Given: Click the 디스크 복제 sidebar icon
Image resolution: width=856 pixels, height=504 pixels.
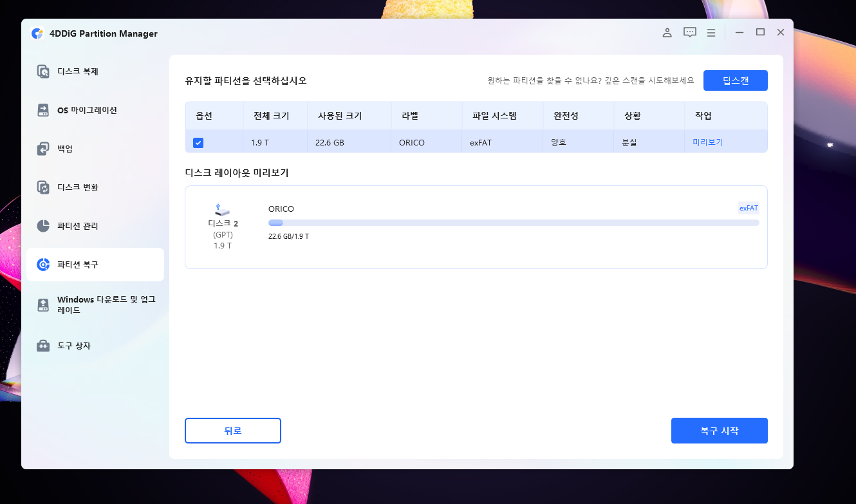Looking at the screenshot, I should coord(43,71).
